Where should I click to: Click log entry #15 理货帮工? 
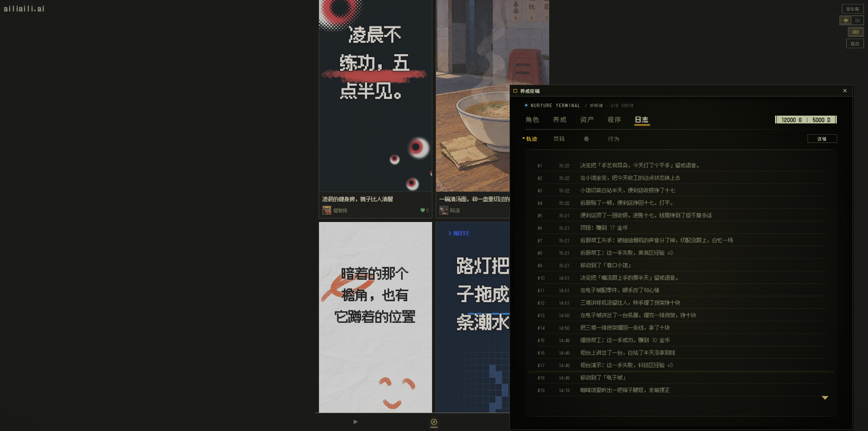[681, 340]
